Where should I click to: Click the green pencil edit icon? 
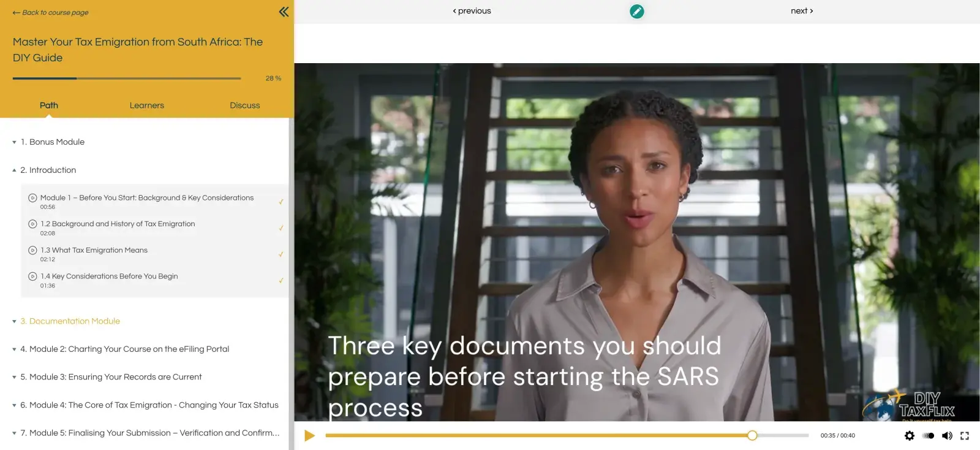pyautogui.click(x=637, y=11)
